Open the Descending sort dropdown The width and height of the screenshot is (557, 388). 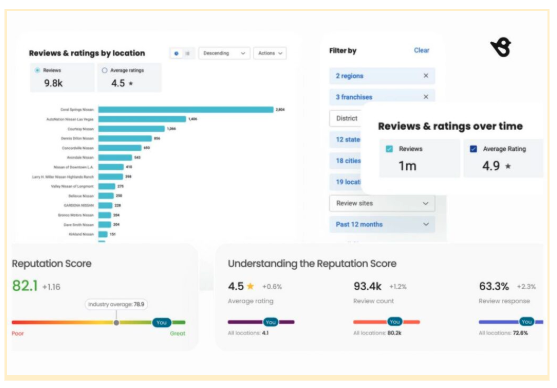(224, 53)
